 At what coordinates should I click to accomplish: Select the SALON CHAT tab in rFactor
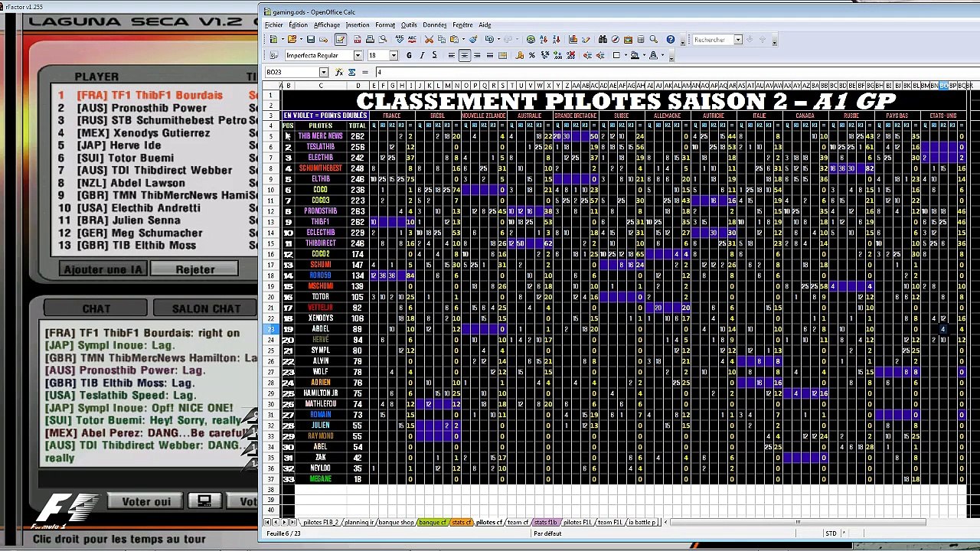[206, 308]
